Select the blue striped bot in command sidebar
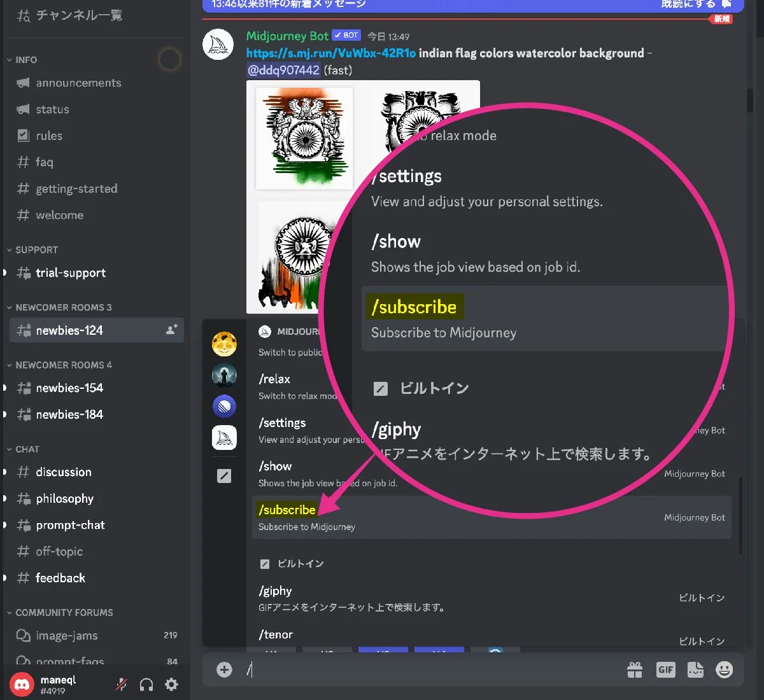The width and height of the screenshot is (764, 700). click(x=224, y=406)
